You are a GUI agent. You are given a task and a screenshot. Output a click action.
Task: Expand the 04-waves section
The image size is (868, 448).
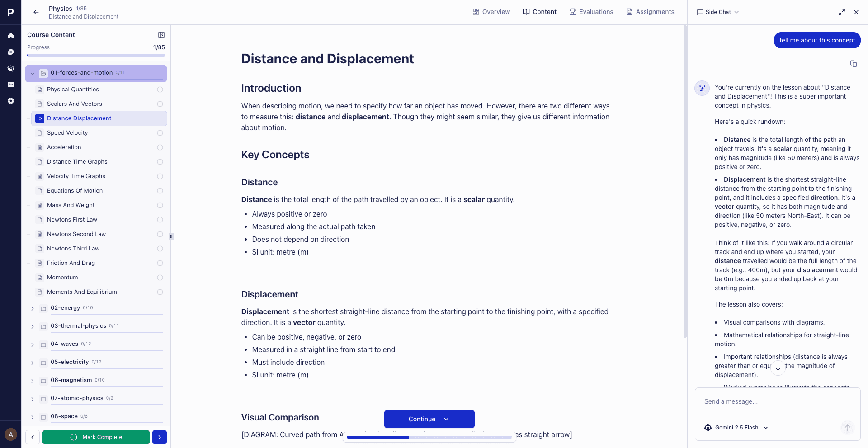pos(32,344)
